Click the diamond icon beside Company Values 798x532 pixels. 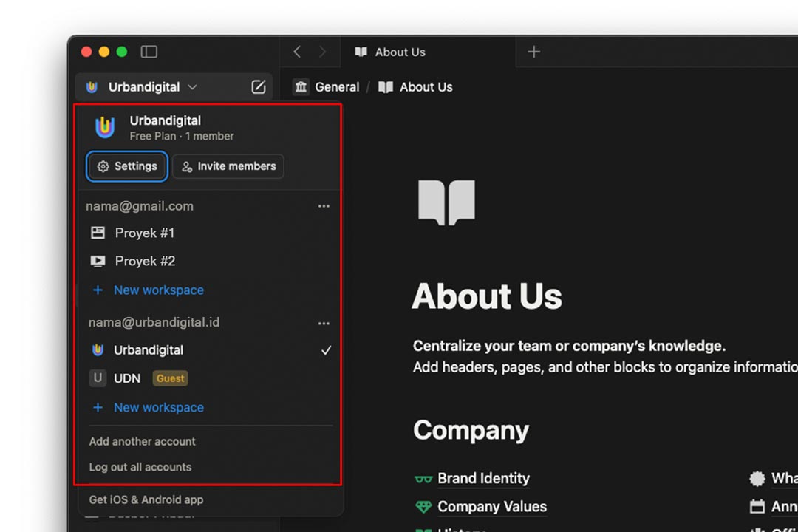click(x=423, y=507)
